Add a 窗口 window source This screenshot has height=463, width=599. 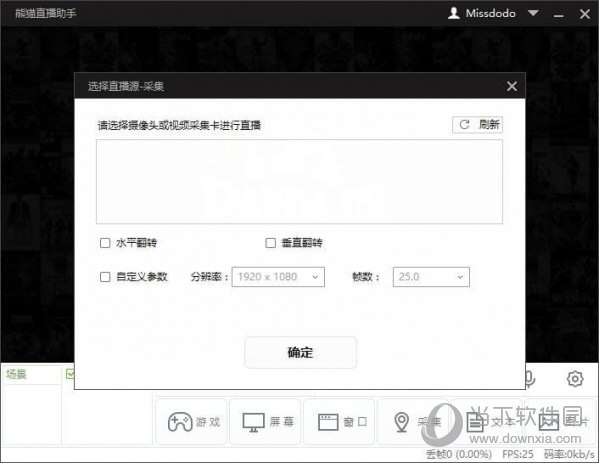339,422
